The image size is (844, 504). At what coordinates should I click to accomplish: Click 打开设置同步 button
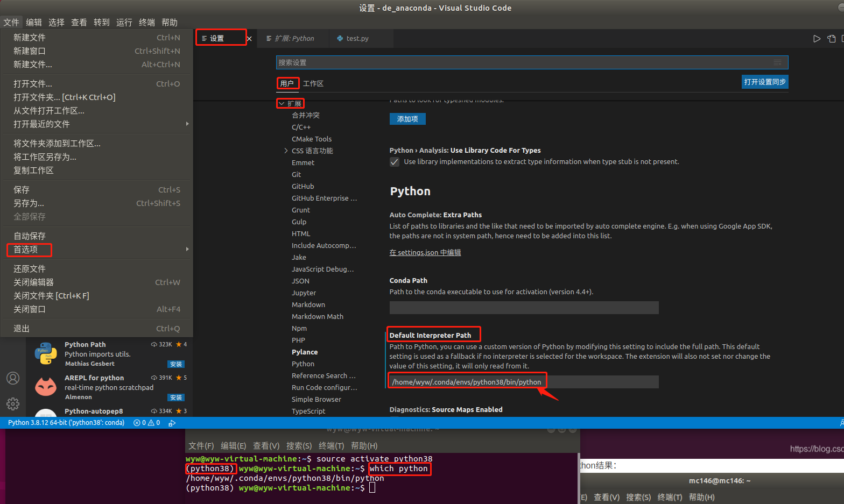coord(765,82)
